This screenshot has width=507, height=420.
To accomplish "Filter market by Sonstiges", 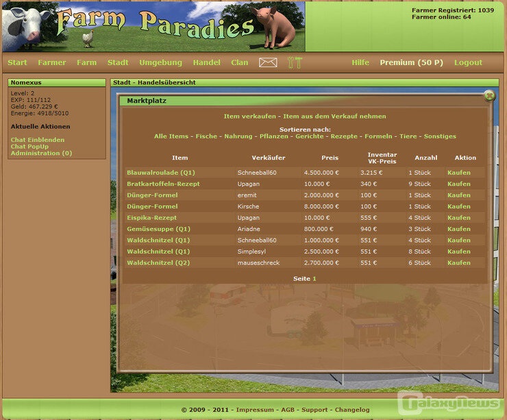I will point(440,136).
